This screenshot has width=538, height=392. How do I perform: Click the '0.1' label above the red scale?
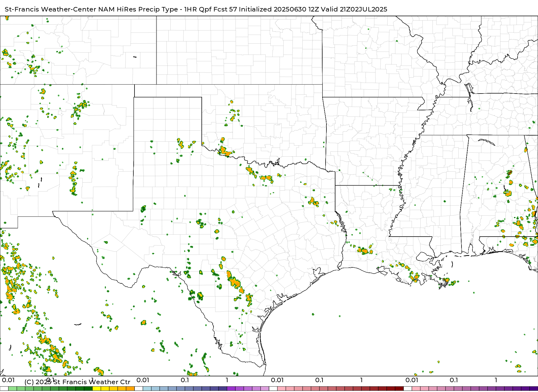pyautogui.click(x=319, y=380)
